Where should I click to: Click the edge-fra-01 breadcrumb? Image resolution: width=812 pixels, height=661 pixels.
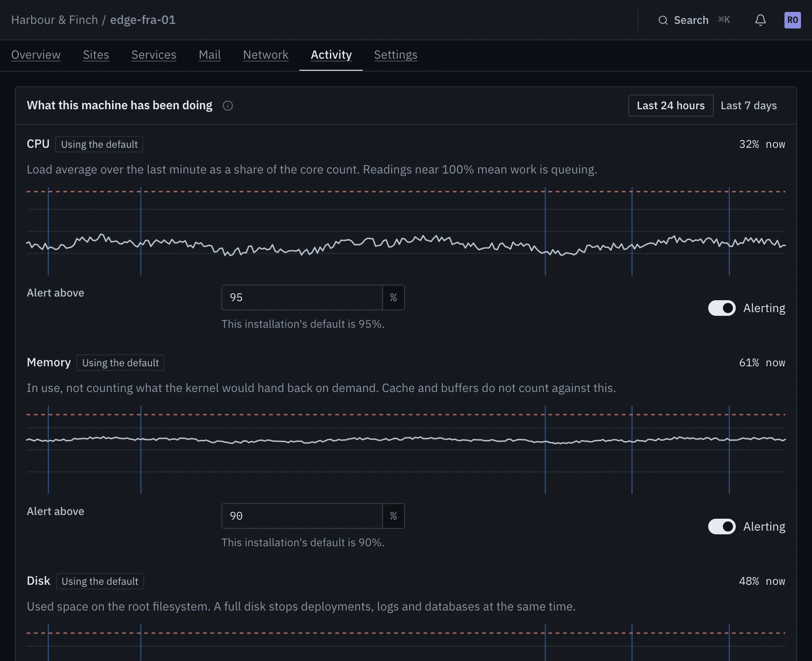click(x=143, y=20)
